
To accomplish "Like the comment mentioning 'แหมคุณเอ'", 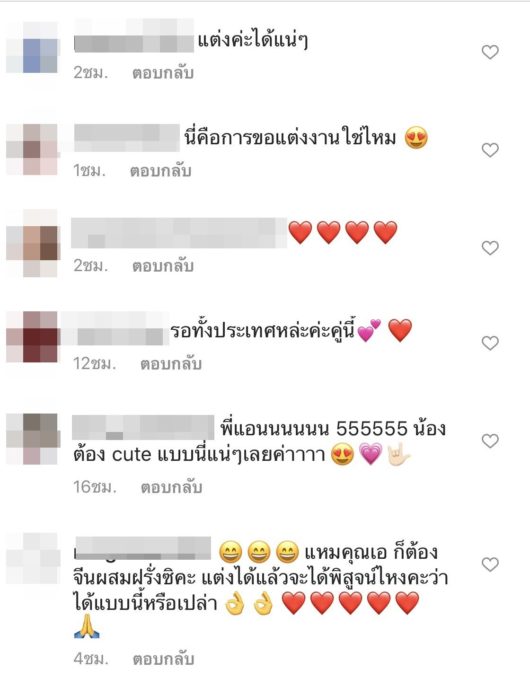I will click(x=490, y=564).
